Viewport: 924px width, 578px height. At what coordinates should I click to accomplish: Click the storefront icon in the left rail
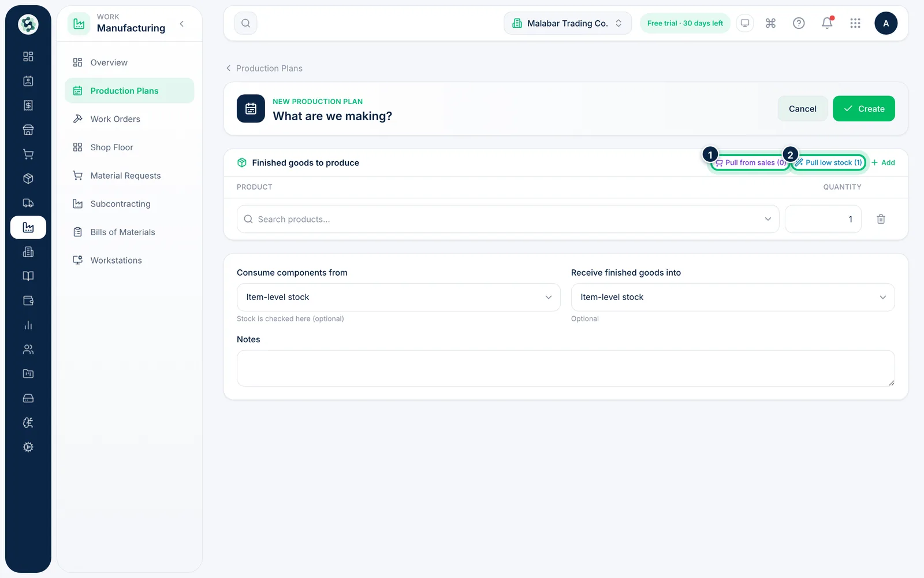pos(28,130)
